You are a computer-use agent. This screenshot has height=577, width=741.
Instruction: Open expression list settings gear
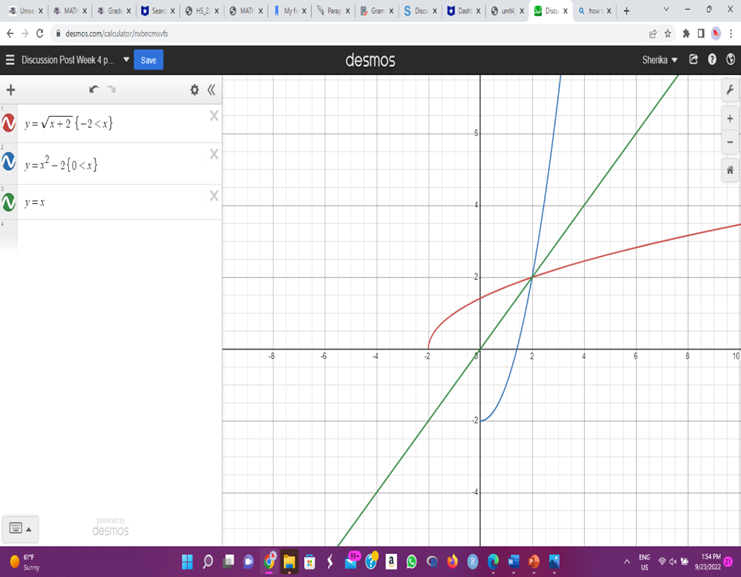pyautogui.click(x=194, y=90)
